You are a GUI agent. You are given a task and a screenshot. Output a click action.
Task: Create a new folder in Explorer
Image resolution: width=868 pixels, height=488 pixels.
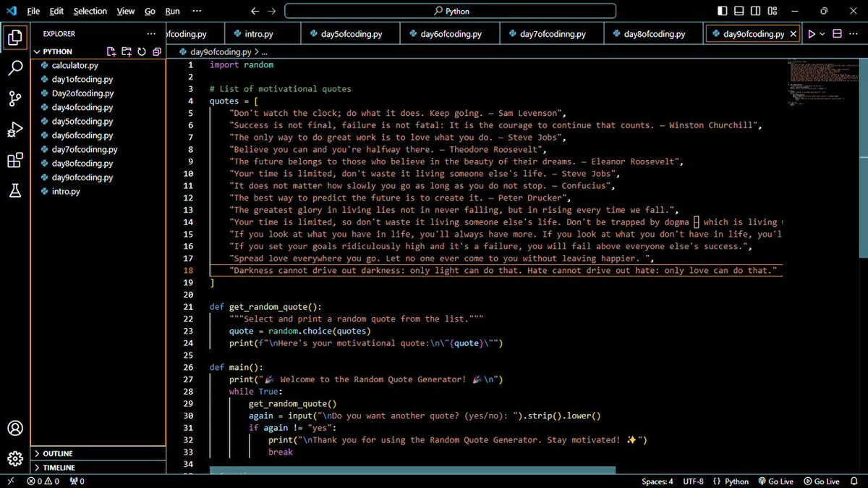pos(127,51)
